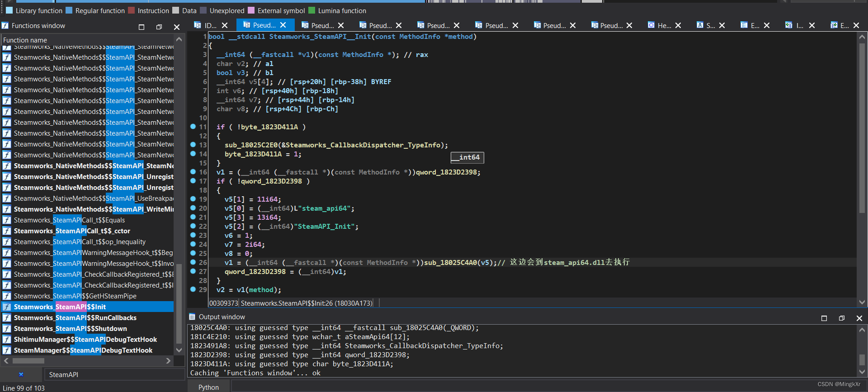Functions list horizontal scroll right arrow

click(x=169, y=361)
